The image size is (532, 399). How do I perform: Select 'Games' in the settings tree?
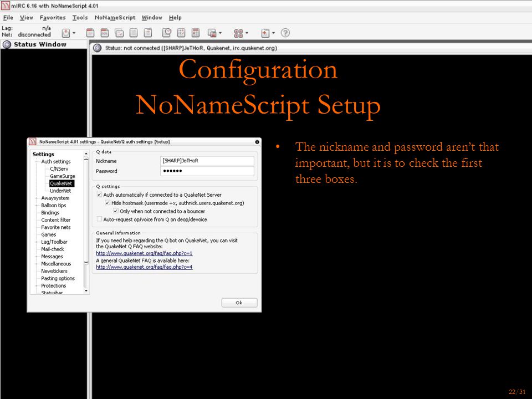pos(49,234)
